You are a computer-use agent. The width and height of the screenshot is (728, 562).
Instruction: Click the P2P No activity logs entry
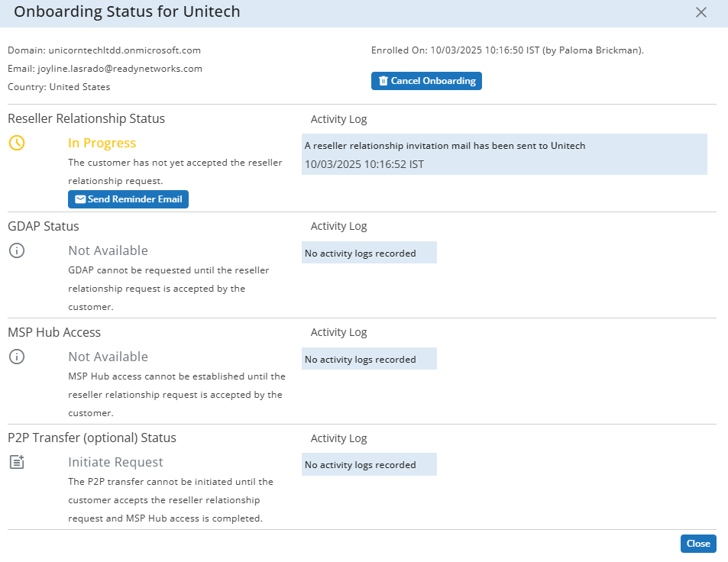pos(369,464)
